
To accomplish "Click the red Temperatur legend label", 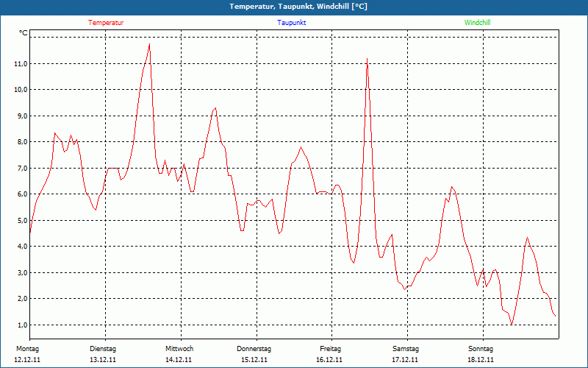I will pyautogui.click(x=106, y=23).
